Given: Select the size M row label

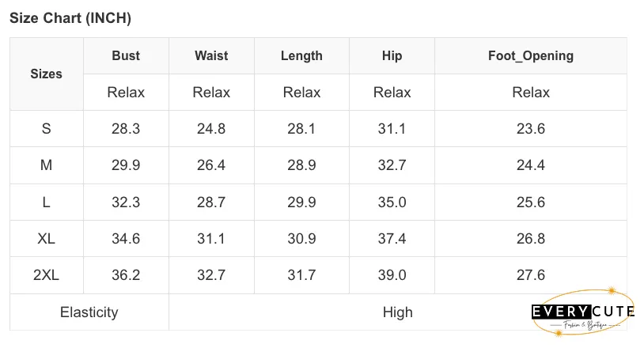Looking at the screenshot, I should [47, 165].
